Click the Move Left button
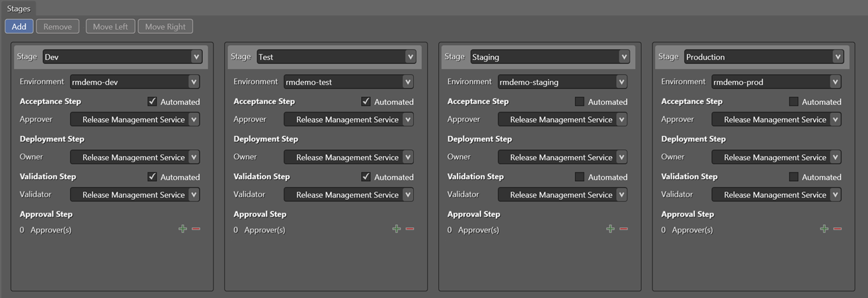This screenshot has width=868, height=298. [x=110, y=26]
